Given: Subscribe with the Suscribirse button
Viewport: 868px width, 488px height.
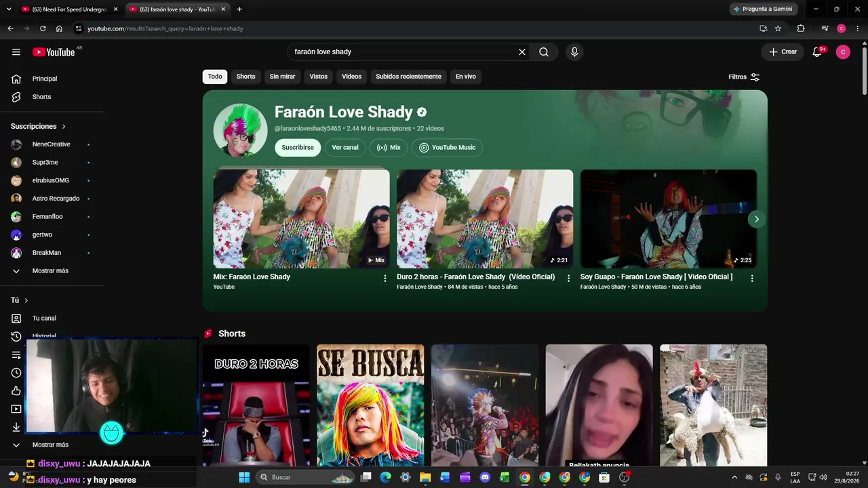Looking at the screenshot, I should coord(298,148).
